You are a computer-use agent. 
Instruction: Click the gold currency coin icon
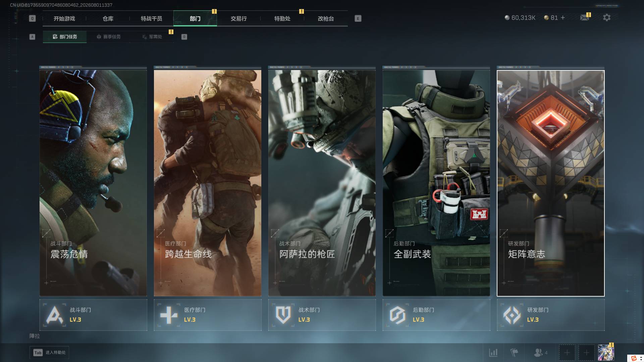(546, 18)
